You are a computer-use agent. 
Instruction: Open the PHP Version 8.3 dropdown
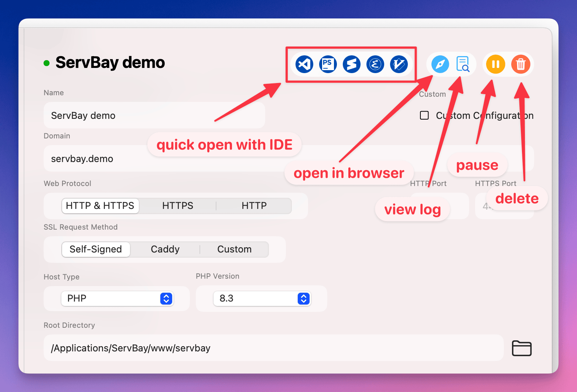[x=262, y=298]
